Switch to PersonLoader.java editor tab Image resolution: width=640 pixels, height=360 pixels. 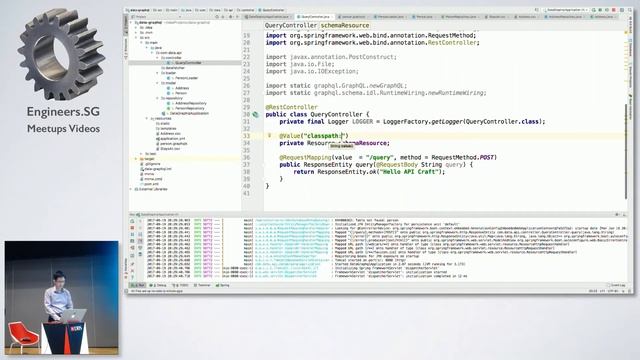pos(391,17)
